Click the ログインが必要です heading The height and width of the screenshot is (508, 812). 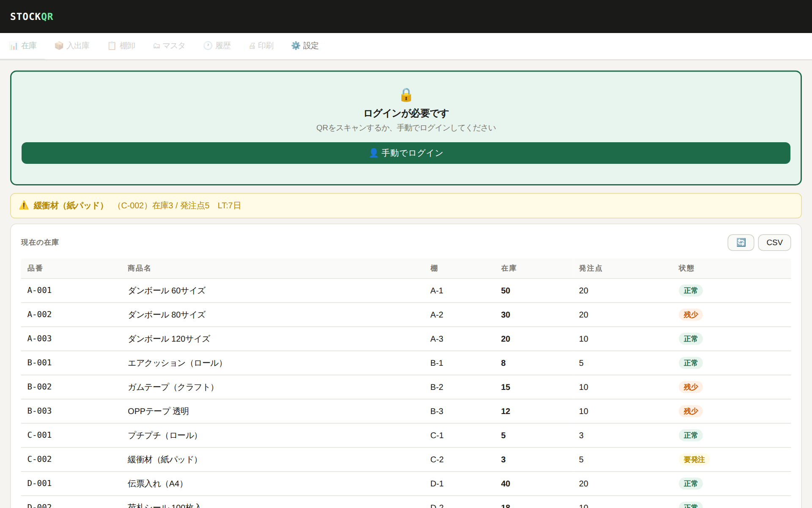point(406,113)
